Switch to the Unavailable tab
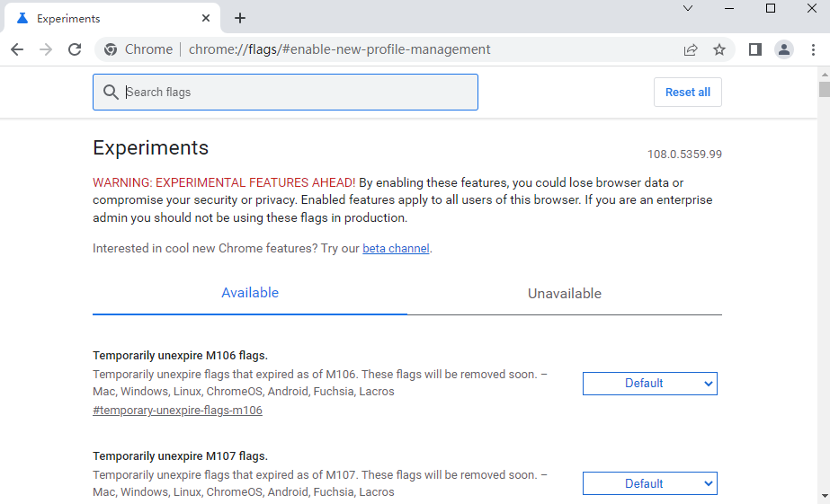Viewport: 830px width, 504px height. (564, 294)
